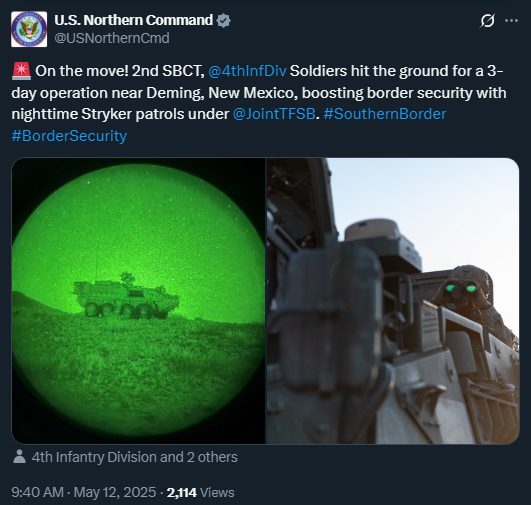
Task: Click the red siren emoji in the post text
Action: (x=21, y=71)
